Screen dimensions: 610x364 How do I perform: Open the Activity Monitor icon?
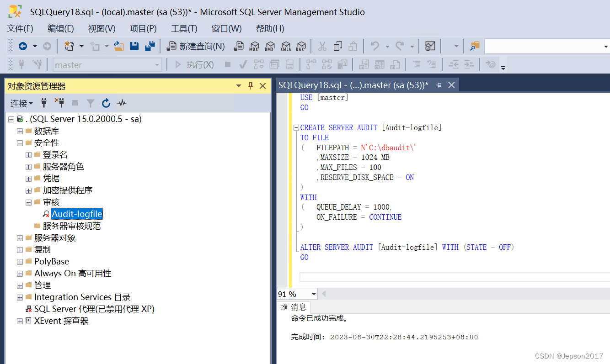[430, 46]
